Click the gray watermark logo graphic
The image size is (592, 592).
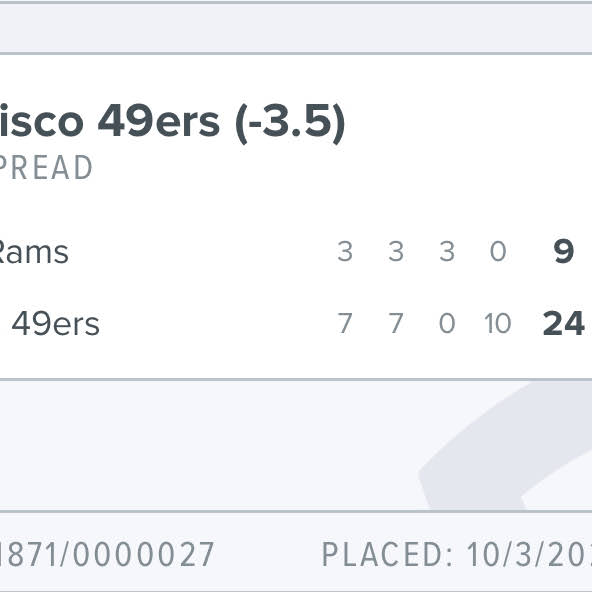[x=506, y=446]
